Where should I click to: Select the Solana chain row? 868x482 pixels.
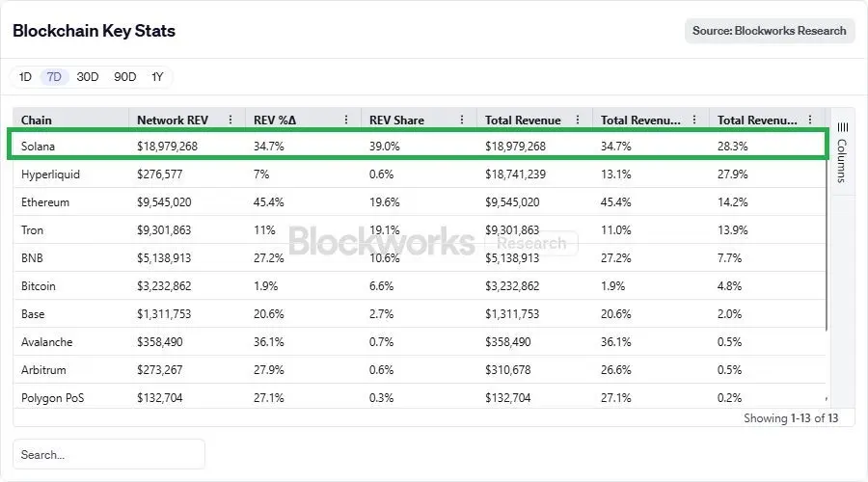pos(418,147)
